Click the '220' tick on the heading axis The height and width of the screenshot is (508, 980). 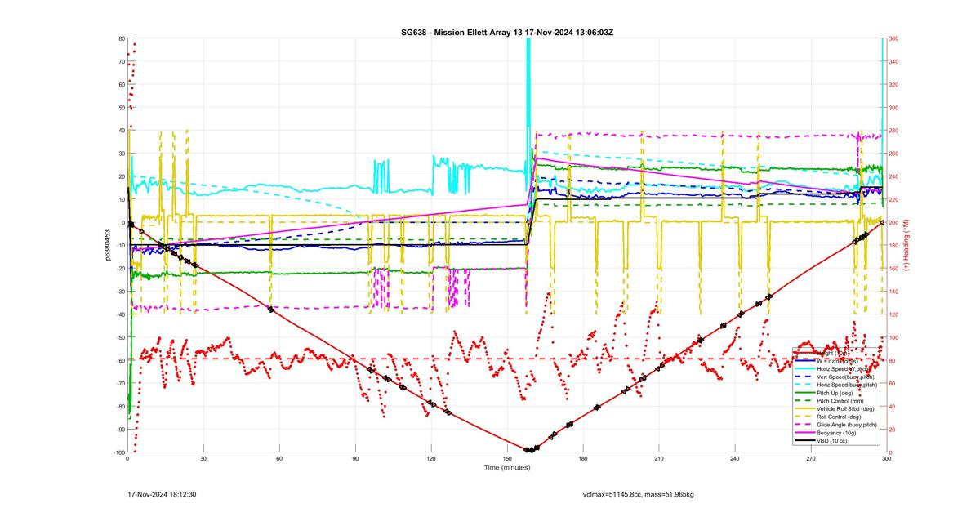[894, 199]
